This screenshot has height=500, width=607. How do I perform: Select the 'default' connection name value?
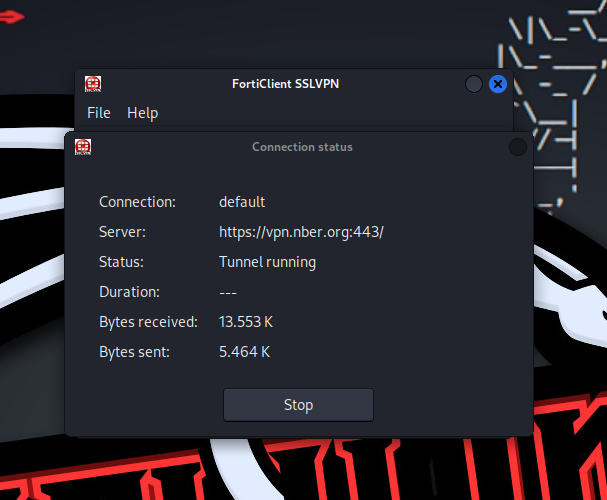tap(242, 202)
